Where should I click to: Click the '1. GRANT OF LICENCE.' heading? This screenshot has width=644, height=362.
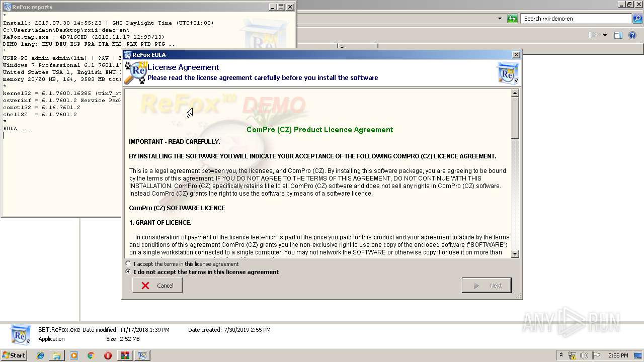[160, 223]
